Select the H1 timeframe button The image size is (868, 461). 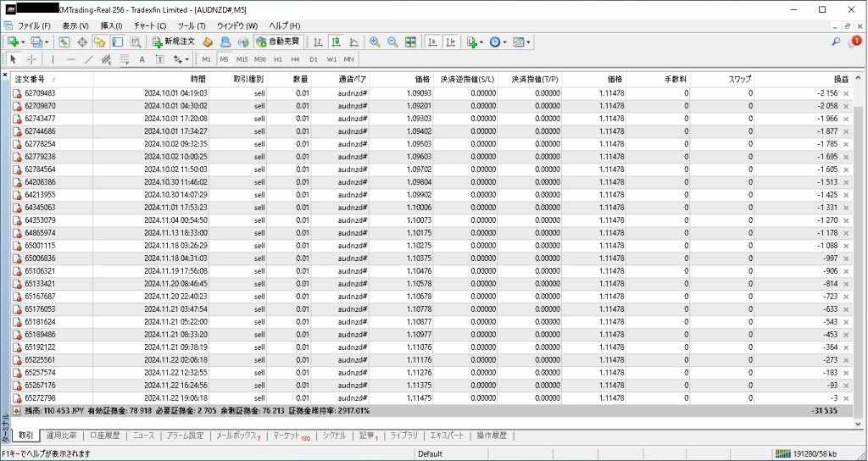[x=278, y=59]
